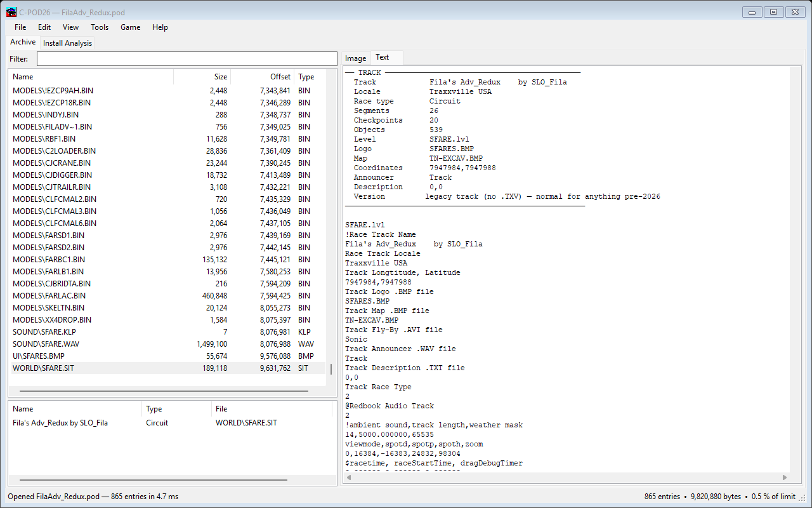Sort archive list by Type column

click(x=310, y=77)
